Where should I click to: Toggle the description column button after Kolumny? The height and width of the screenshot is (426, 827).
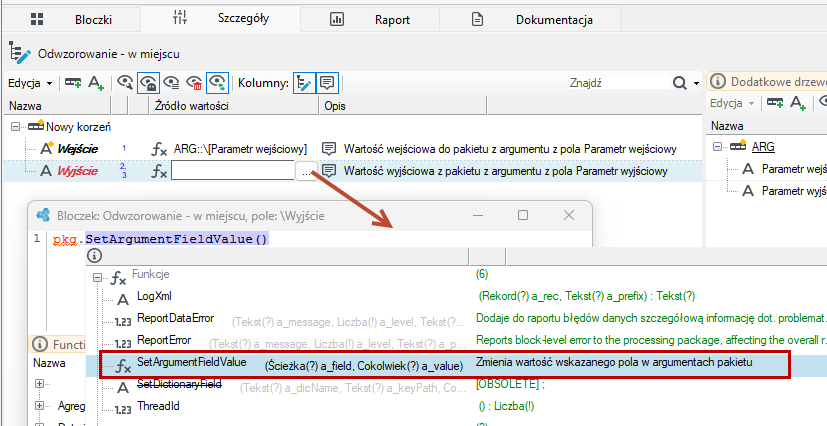[327, 83]
